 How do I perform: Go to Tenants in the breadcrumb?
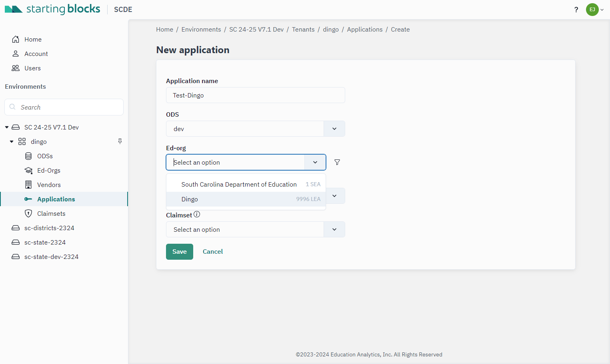coord(303,30)
